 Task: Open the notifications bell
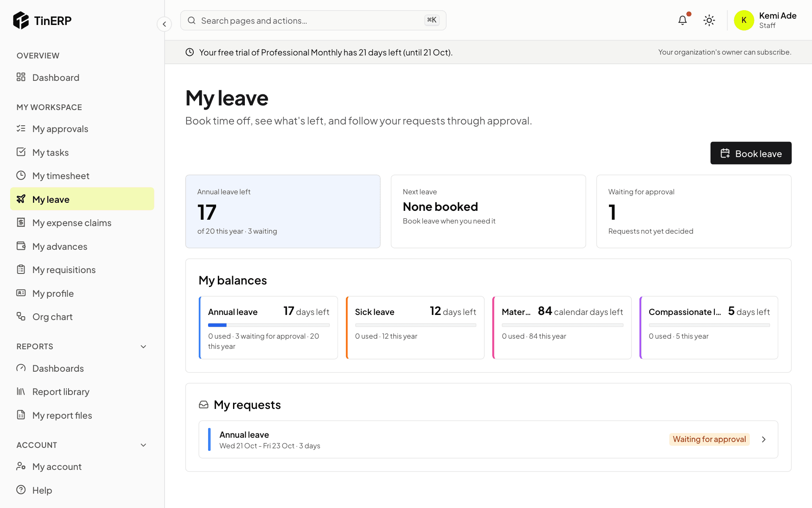click(x=683, y=20)
